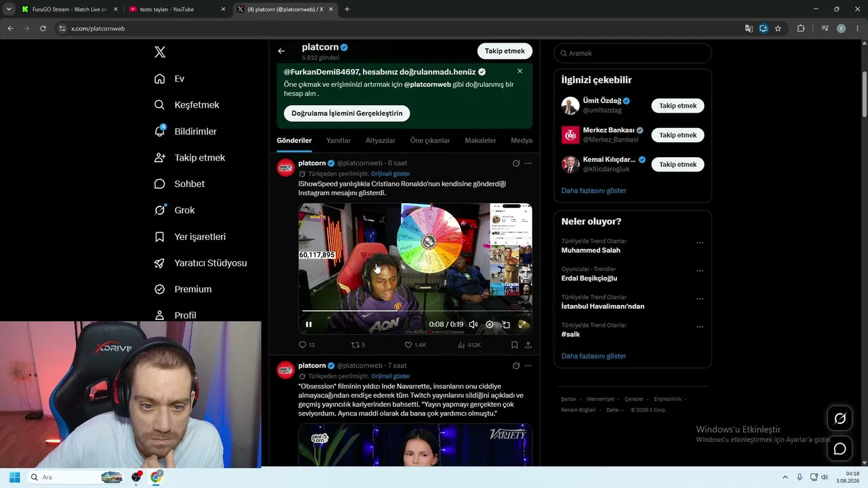868x488 pixels.
Task: Reload the current page
Action: pos(43,28)
